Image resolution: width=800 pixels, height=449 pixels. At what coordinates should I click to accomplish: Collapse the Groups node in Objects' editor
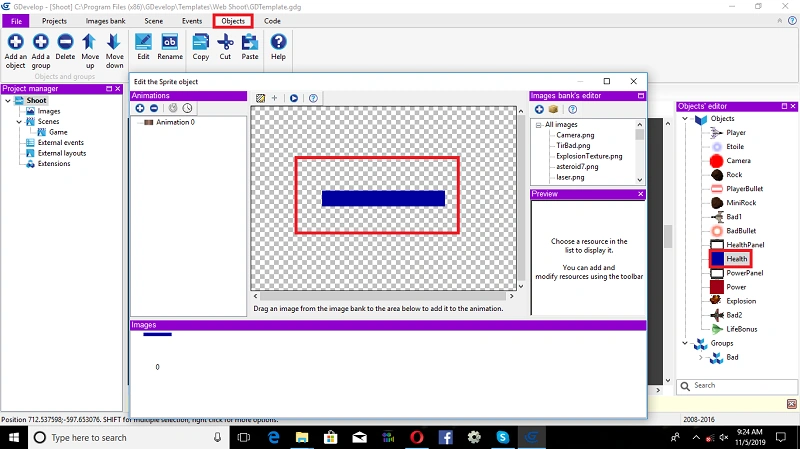tap(685, 343)
